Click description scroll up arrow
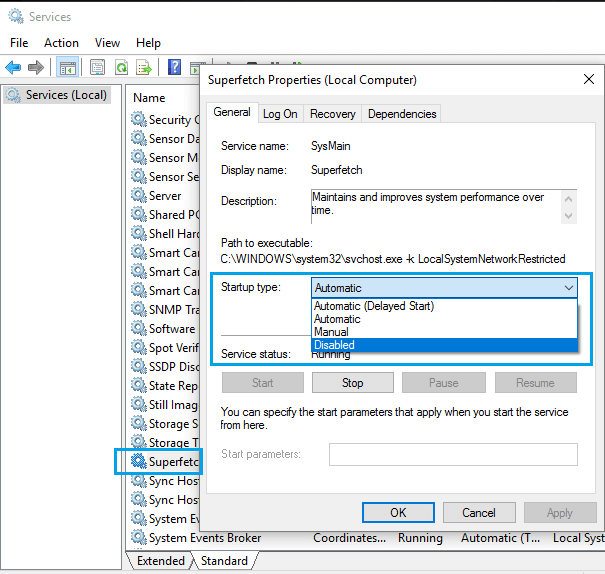Screen dimensions: 605x574 (568, 199)
